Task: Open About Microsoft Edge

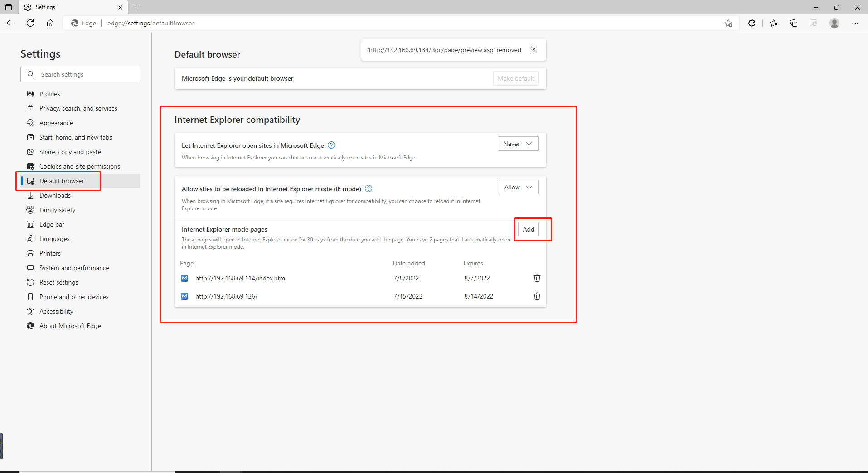Action: (81, 326)
